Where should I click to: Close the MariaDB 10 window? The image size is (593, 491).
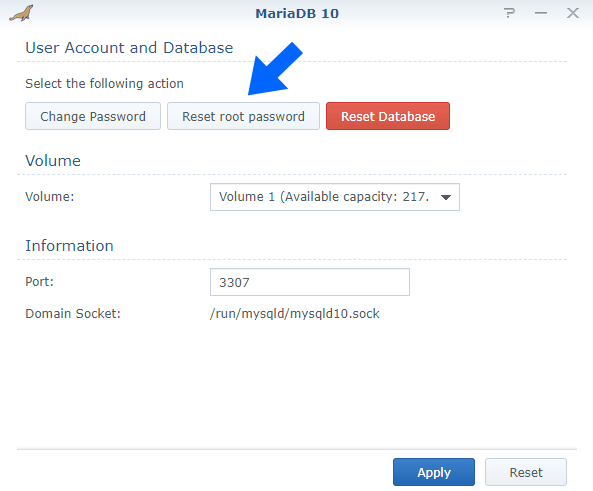tap(573, 13)
